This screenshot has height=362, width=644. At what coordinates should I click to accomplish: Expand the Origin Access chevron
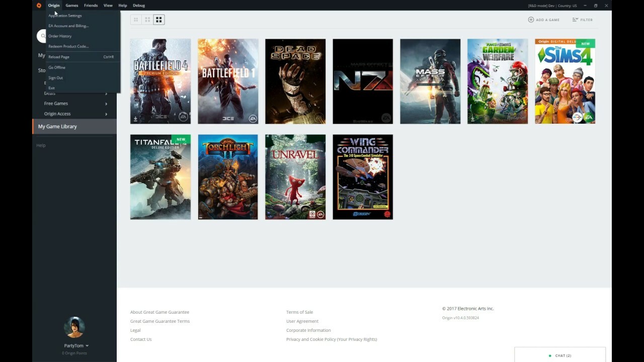click(x=106, y=114)
